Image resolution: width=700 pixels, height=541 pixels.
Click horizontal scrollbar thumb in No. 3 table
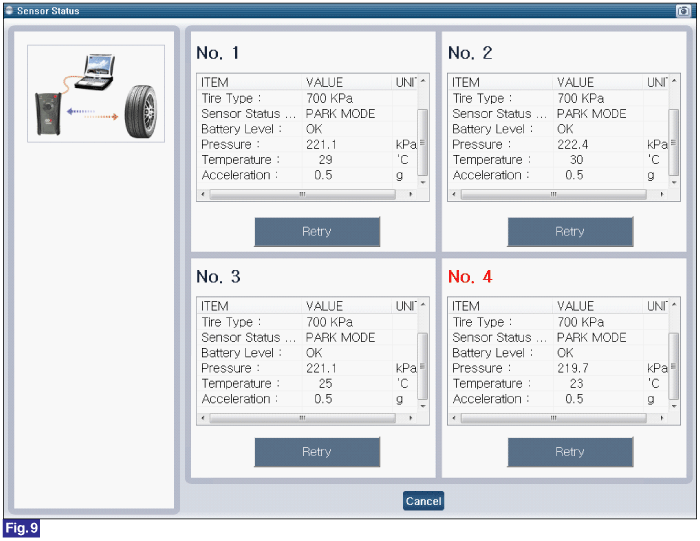[x=302, y=418]
